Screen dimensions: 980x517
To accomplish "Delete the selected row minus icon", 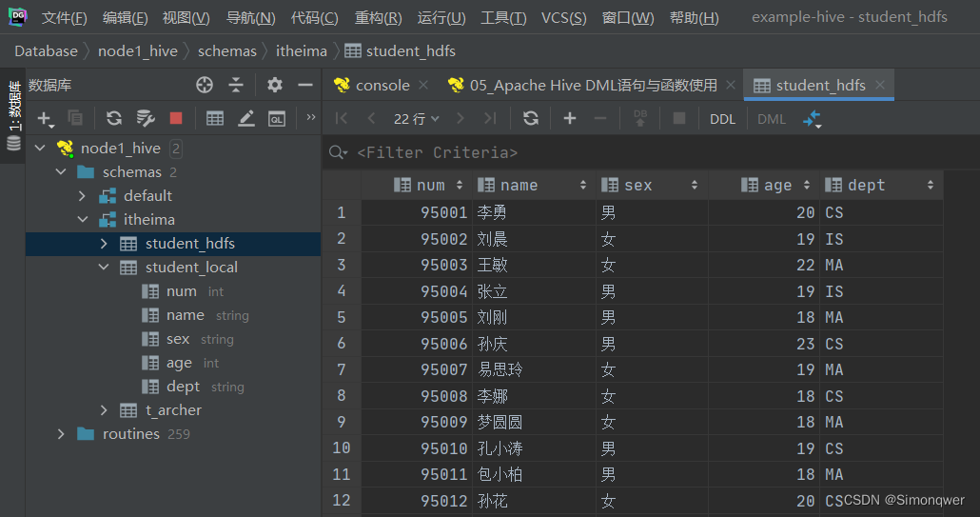I will (600, 118).
